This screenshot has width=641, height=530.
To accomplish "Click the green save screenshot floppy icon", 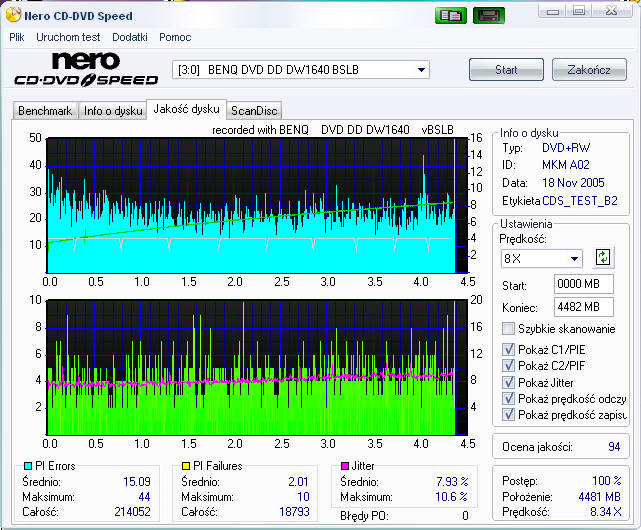I will click(489, 16).
